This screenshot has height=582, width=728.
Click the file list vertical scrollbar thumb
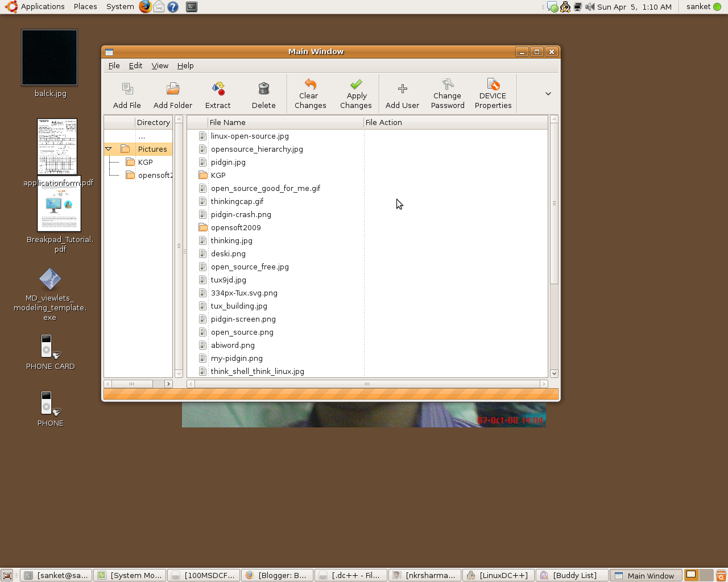coord(554,203)
